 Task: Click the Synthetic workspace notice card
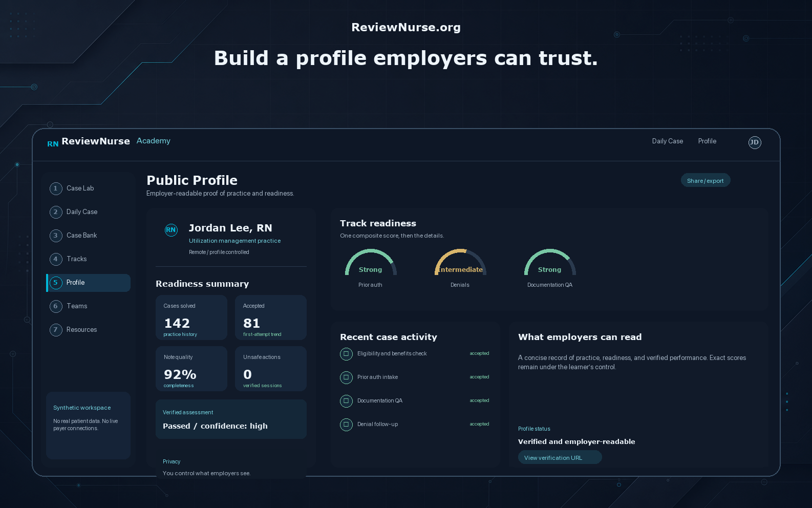(88, 426)
